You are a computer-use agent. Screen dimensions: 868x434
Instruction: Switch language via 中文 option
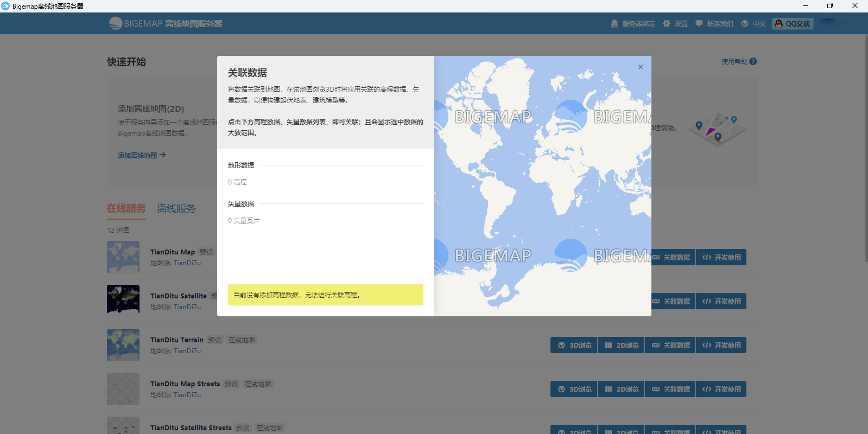click(x=754, y=24)
